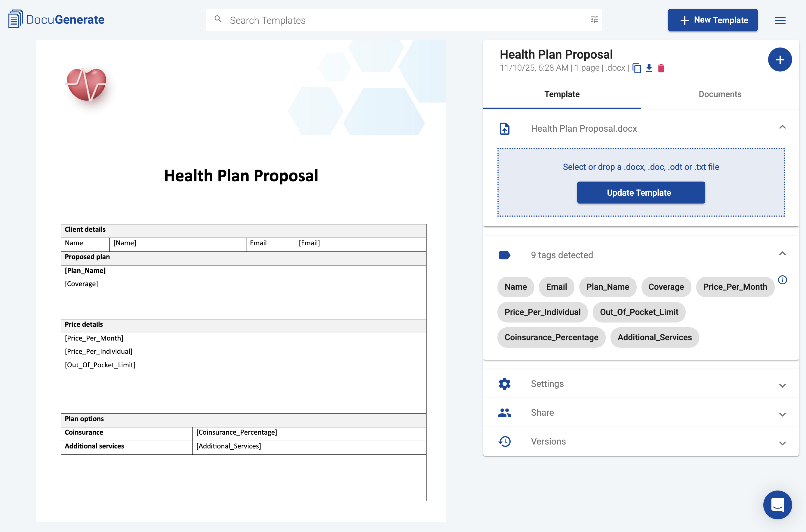
Task: Collapse the 9 tags detected section
Action: 783,254
